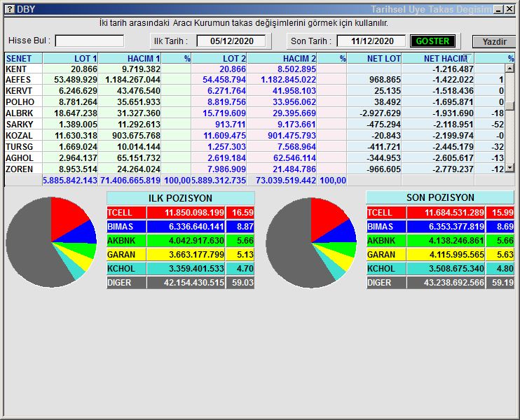The height and width of the screenshot is (420, 520).
Task: Click the Yazdir print button
Action: click(494, 42)
